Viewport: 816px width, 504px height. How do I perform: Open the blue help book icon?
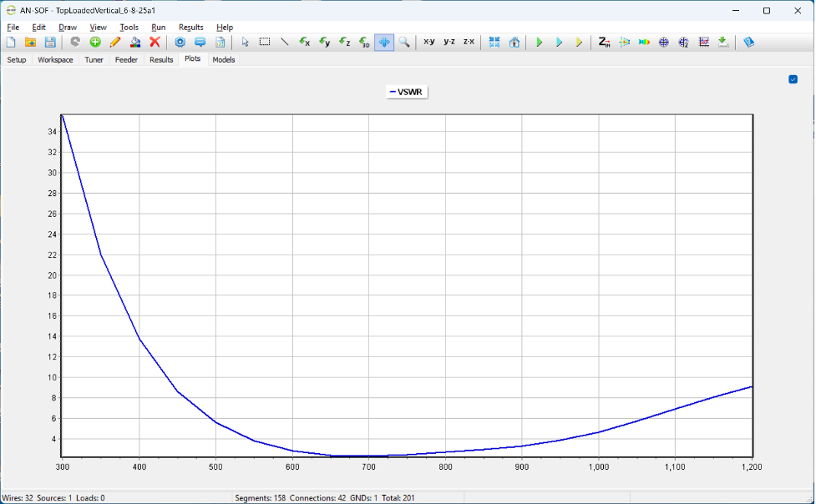click(749, 42)
